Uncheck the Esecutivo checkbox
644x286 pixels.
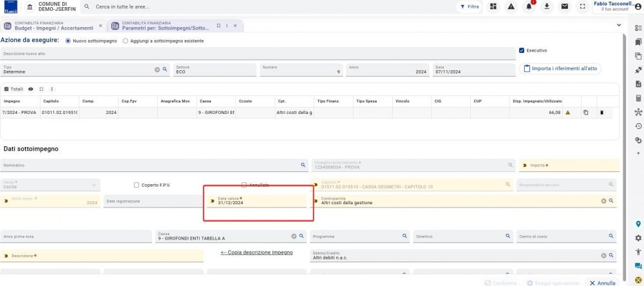522,50
